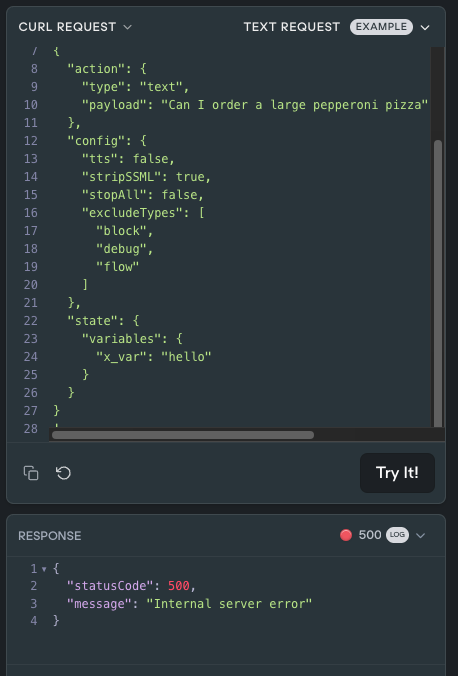Click the horizontal scrollbar of code editor

tap(183, 435)
